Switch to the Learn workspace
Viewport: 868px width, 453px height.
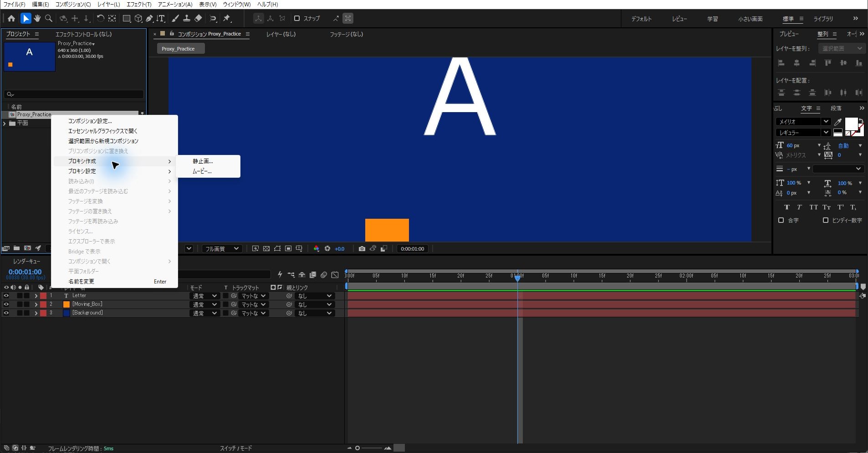click(x=713, y=19)
